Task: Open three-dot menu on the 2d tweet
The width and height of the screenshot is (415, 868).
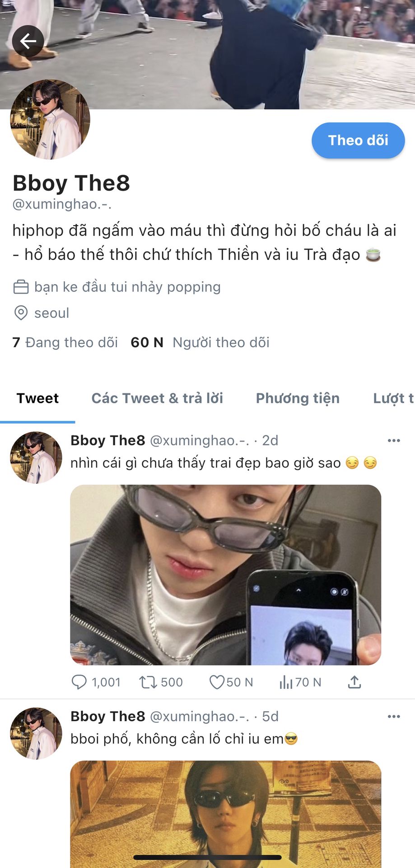Action: tap(394, 440)
